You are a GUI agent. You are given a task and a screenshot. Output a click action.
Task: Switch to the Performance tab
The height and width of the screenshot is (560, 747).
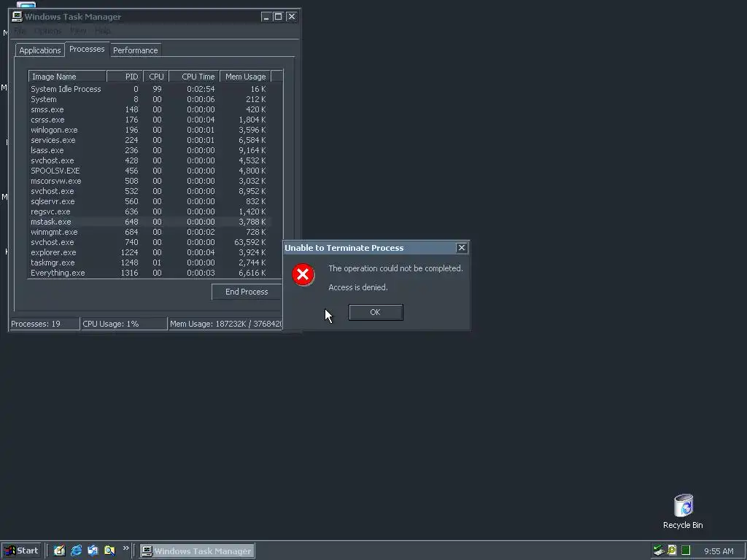pyautogui.click(x=135, y=50)
